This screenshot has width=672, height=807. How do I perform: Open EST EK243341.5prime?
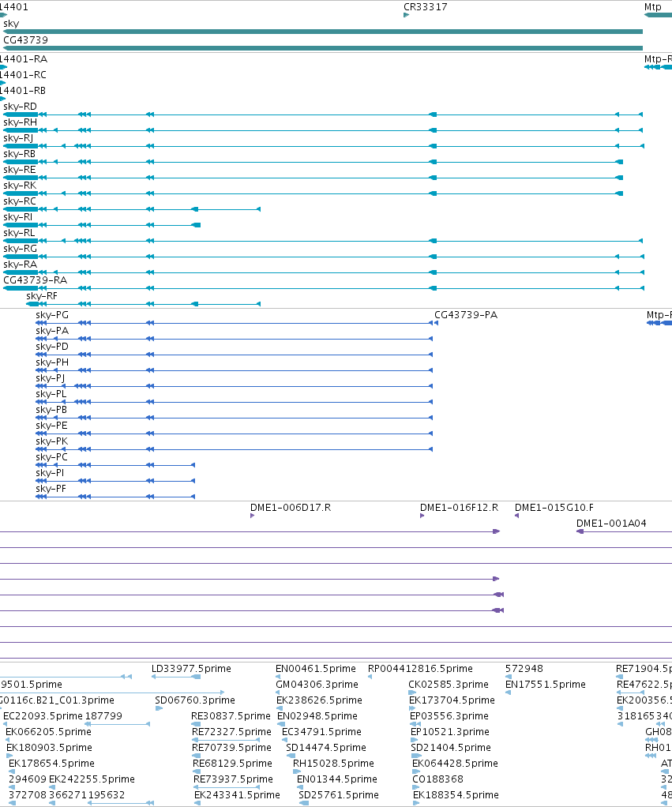[237, 795]
